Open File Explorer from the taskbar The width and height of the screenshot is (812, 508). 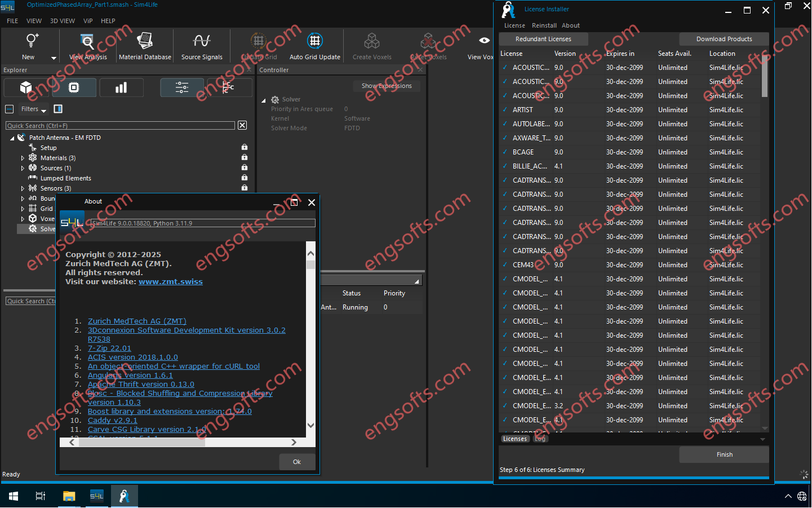(69, 496)
